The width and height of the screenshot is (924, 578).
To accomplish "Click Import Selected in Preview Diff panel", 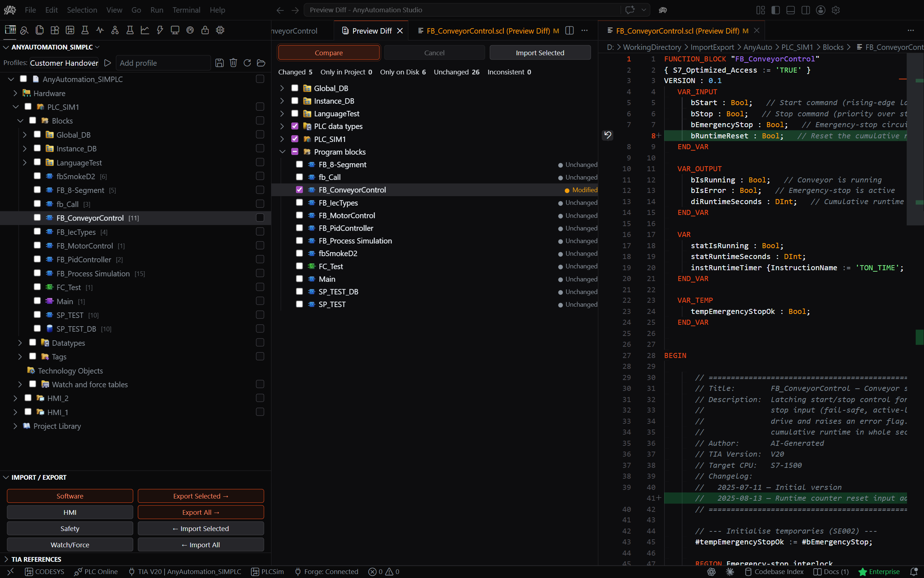I will tap(540, 52).
